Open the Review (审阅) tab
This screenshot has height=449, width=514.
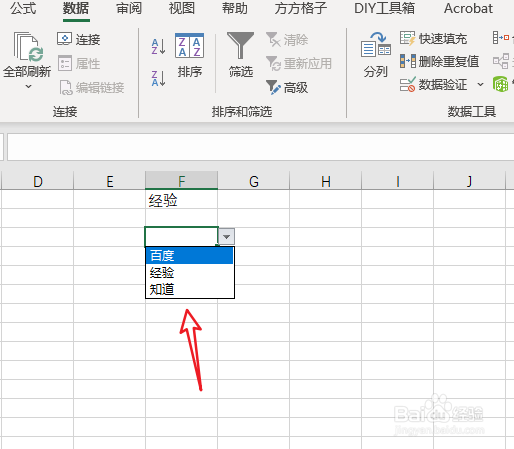click(129, 8)
